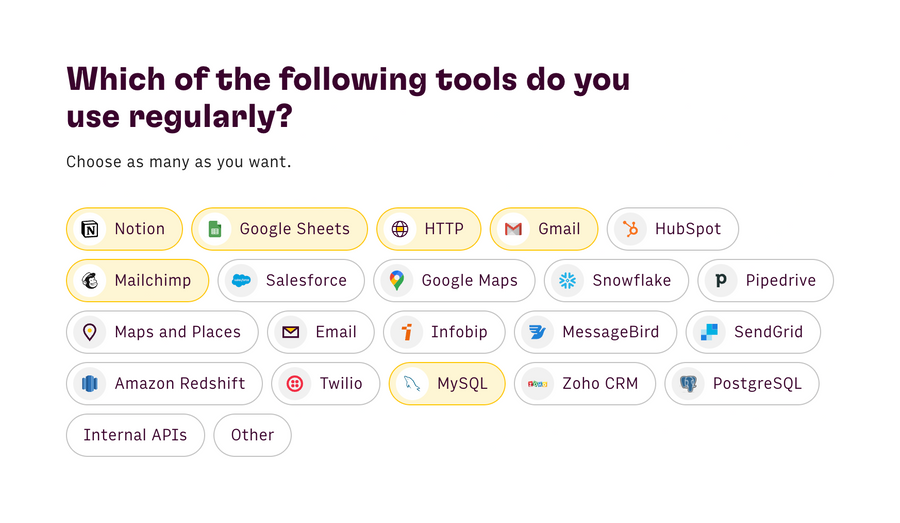The height and width of the screenshot is (523, 900).
Task: Click the Google Maps pin icon
Action: click(x=397, y=281)
